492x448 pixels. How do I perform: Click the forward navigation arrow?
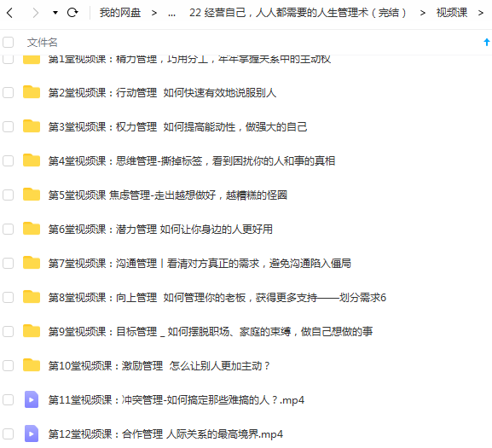click(x=36, y=13)
